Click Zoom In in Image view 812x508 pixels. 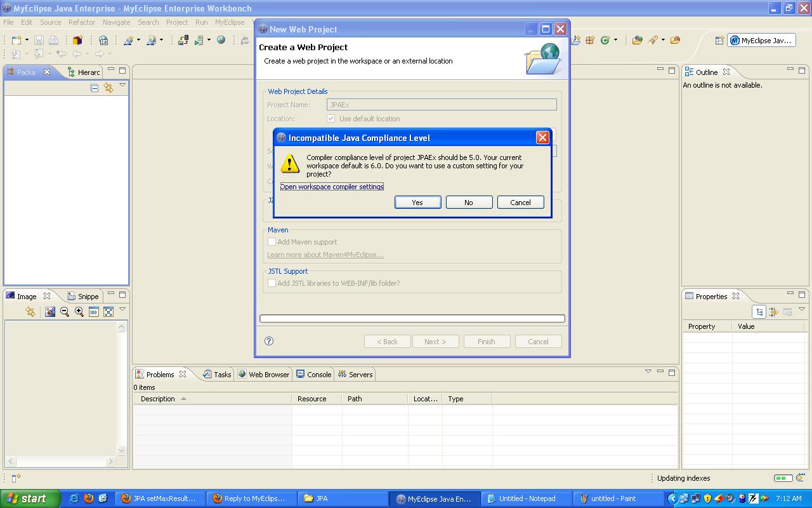click(x=79, y=312)
